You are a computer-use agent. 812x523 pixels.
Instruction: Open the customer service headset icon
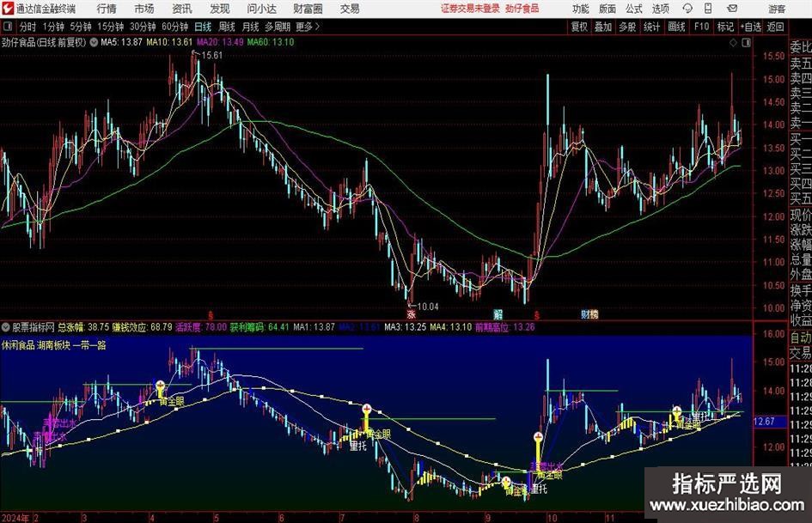[x=687, y=9]
